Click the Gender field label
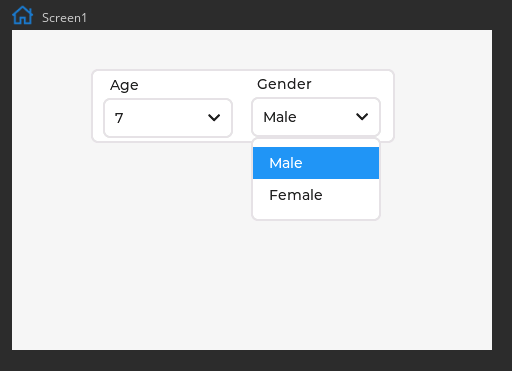 point(284,84)
